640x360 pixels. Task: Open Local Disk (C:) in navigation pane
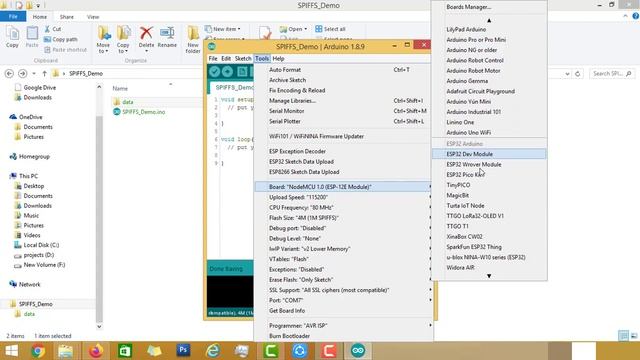pos(37,245)
